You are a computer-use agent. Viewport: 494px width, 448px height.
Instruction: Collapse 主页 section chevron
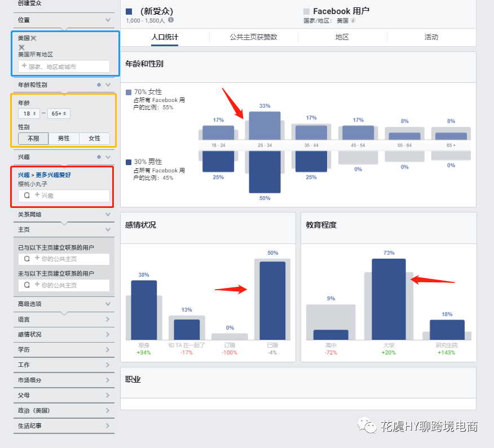tap(108, 229)
